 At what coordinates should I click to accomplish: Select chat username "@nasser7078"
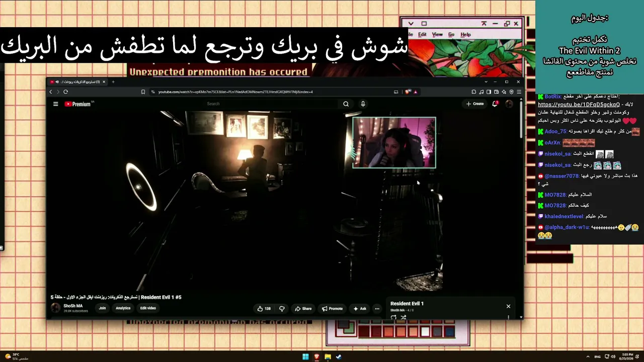click(x=561, y=176)
